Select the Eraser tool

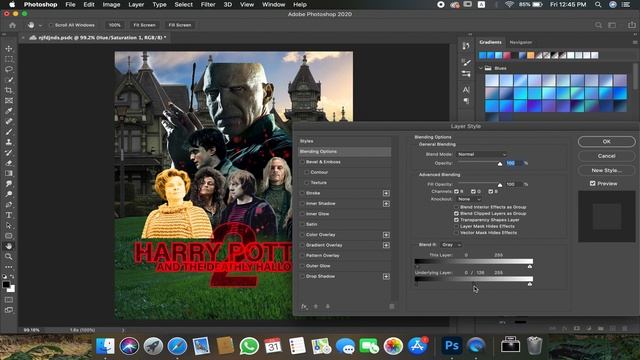pos(9,163)
